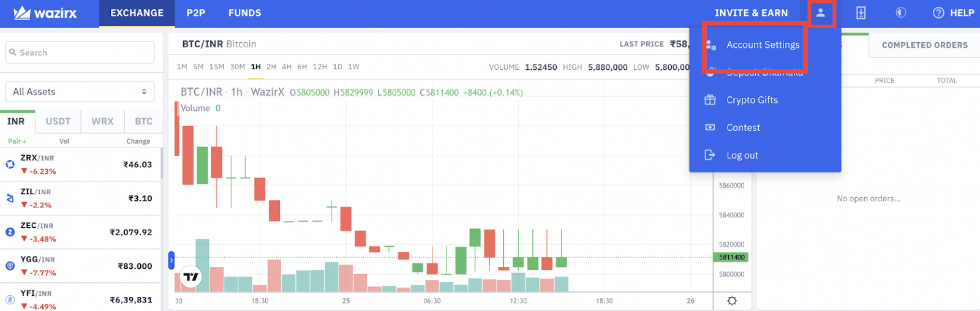Sort by Change column header

138,141
